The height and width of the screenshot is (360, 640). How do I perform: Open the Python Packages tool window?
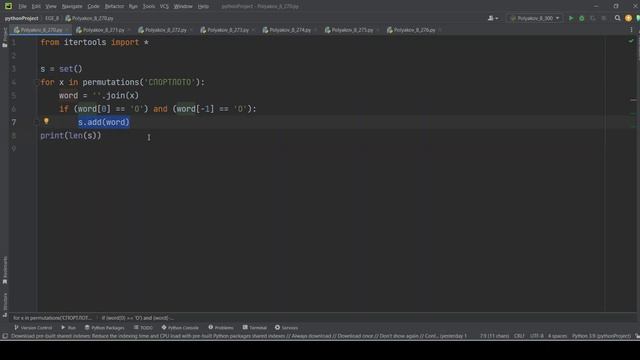(104, 327)
